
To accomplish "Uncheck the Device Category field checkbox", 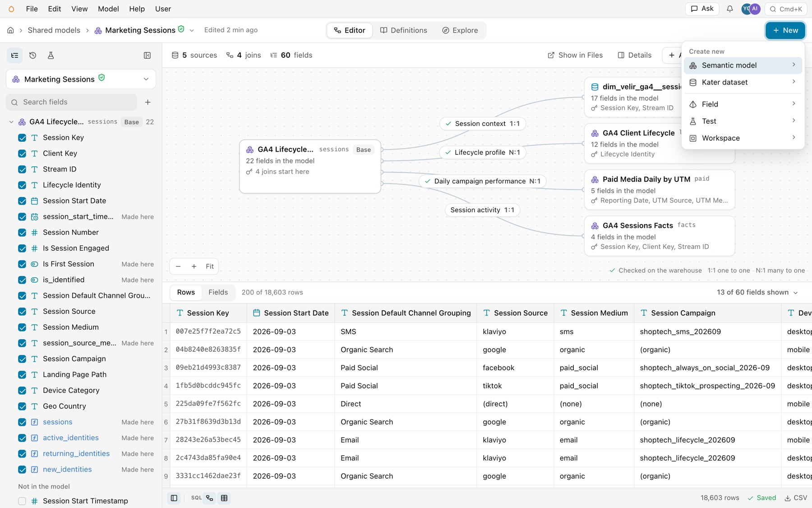I will tap(22, 391).
